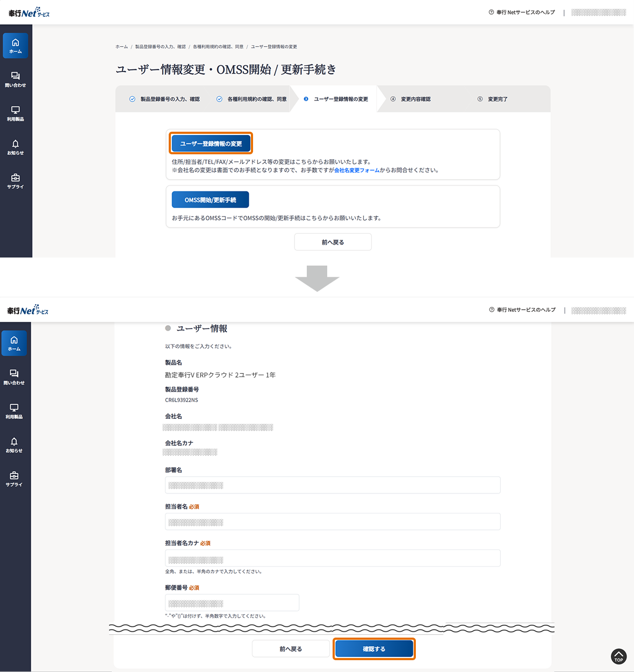
Task: Open 問い合わせ chat icon in the lower sidebar
Action: (x=14, y=377)
